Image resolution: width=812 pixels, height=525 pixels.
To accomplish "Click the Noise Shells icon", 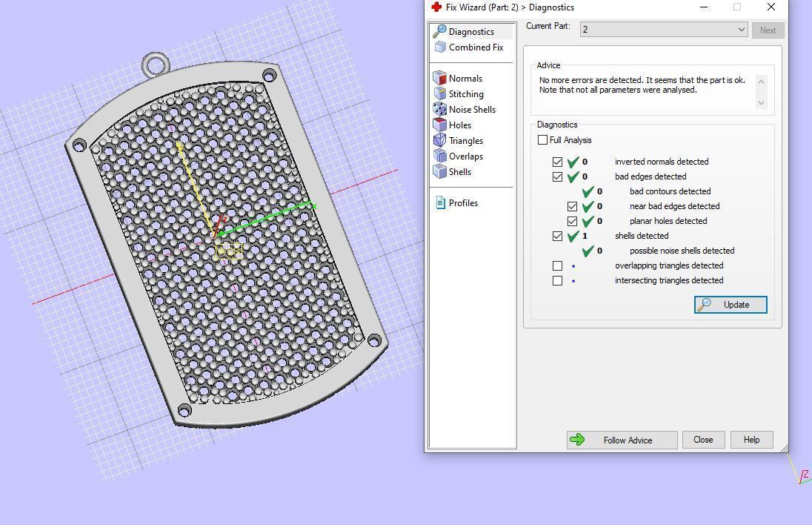I will (439, 109).
